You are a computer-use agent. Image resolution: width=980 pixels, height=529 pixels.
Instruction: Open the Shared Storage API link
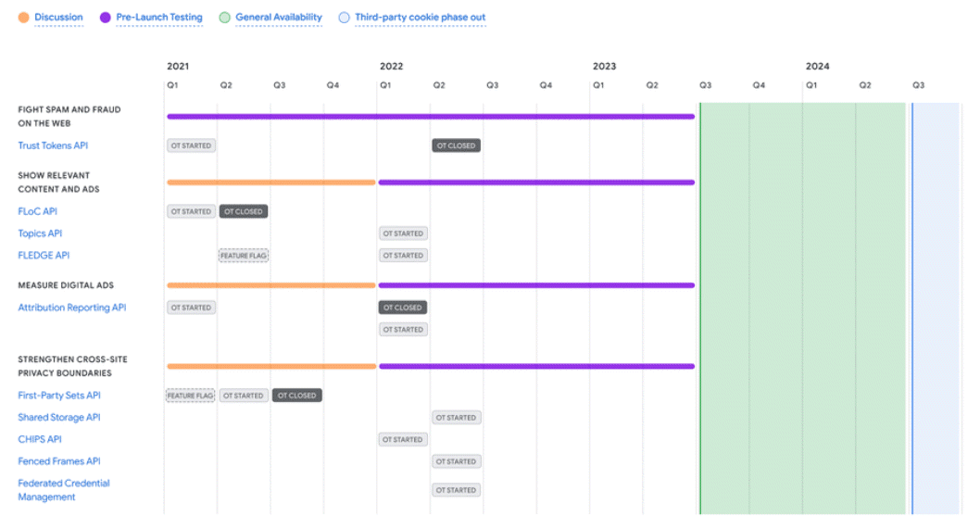click(59, 418)
